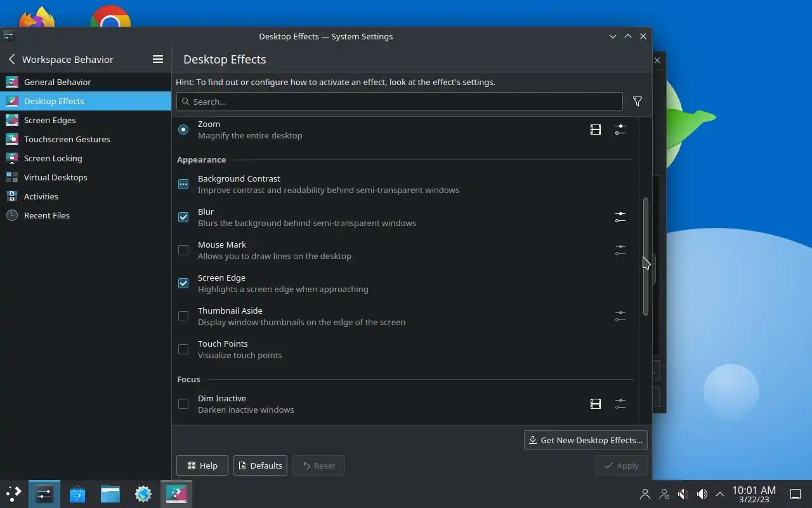Enable the Mouse Mark checkbox
The image size is (812, 508).
(x=183, y=250)
